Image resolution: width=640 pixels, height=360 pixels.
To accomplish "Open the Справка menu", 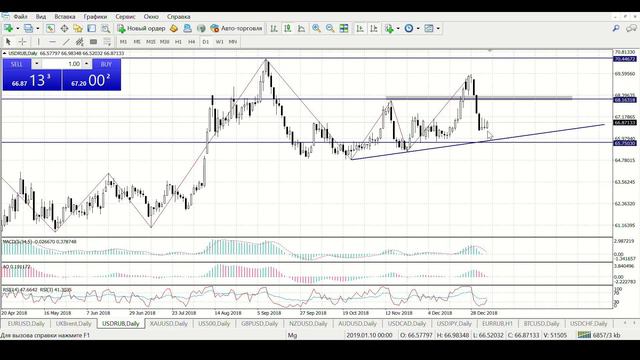I will 178,17.
